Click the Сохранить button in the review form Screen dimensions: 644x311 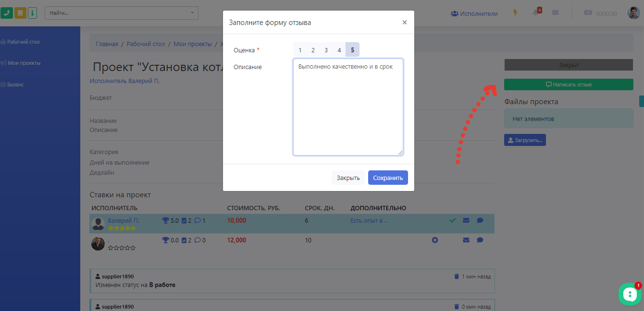pos(388,177)
